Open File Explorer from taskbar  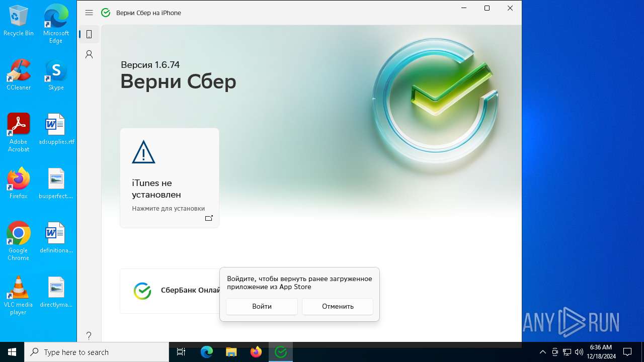[x=231, y=352]
